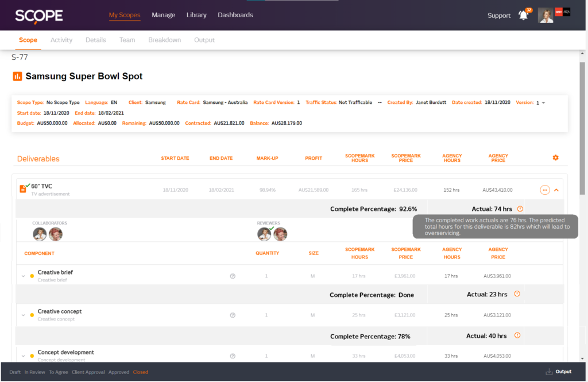Click the Concept development component name
This screenshot has width=588, height=382.
(x=65, y=352)
